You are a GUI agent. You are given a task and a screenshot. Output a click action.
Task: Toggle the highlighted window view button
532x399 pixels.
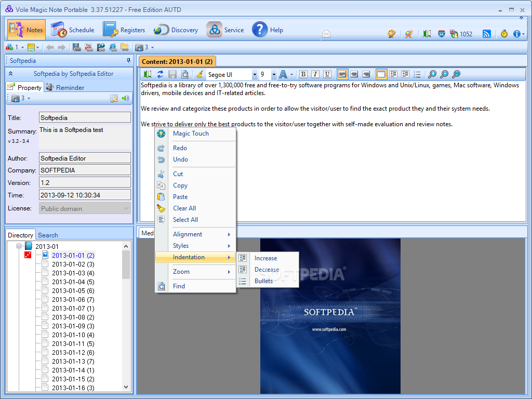tap(381, 74)
